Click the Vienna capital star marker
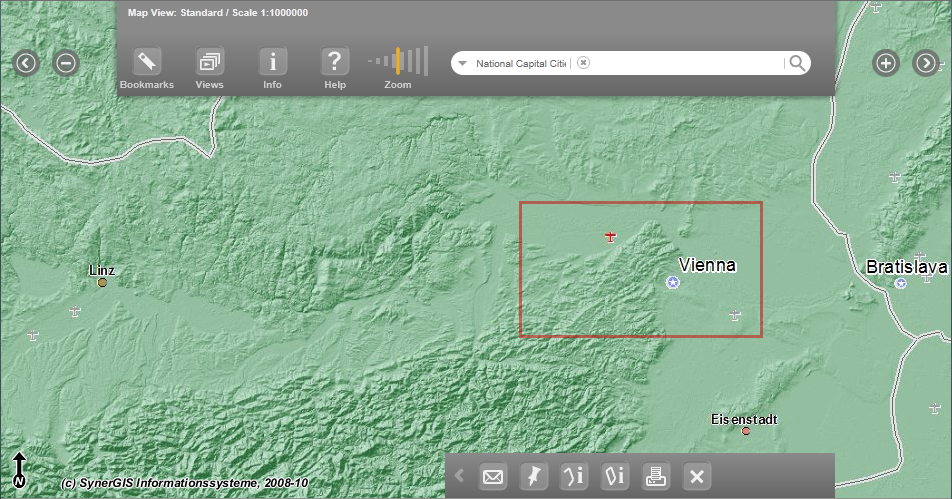The height and width of the screenshot is (499, 952). [x=673, y=282]
